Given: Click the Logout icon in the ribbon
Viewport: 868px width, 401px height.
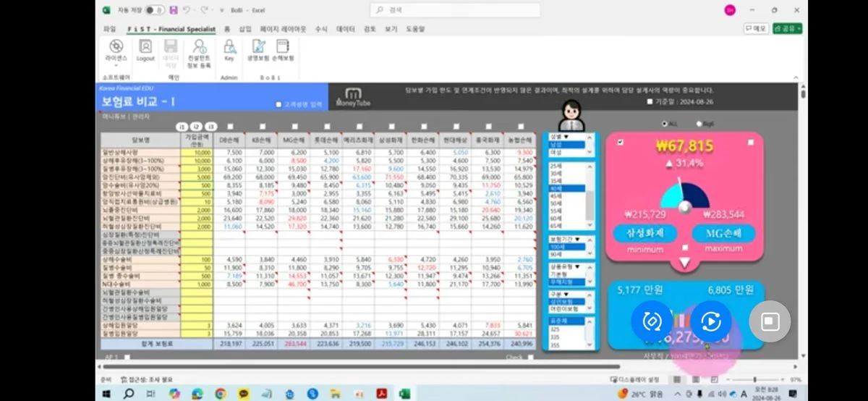Looking at the screenshot, I should point(145,49).
